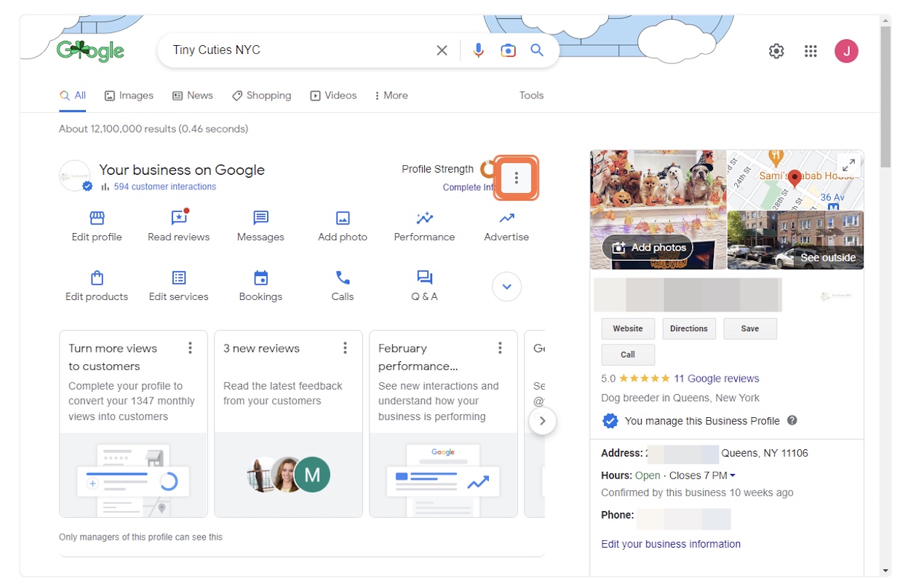The width and height of the screenshot is (924, 584).
Task: Click the Save button
Action: click(x=750, y=329)
